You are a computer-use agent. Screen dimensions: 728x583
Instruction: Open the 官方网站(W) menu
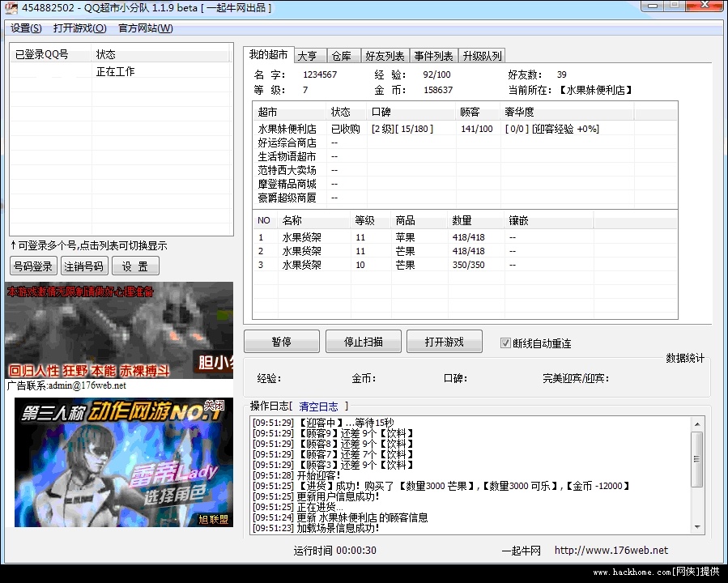[x=146, y=28]
